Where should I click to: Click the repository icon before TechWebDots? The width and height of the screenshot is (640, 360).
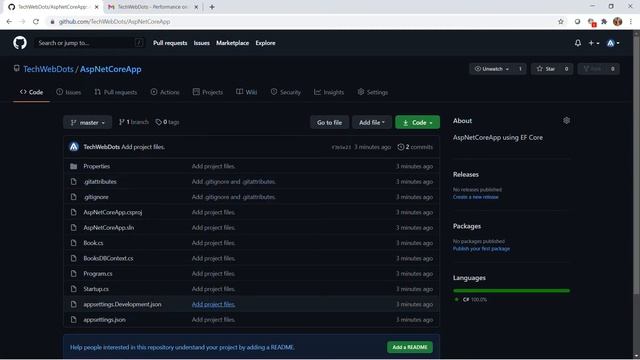tap(16, 69)
